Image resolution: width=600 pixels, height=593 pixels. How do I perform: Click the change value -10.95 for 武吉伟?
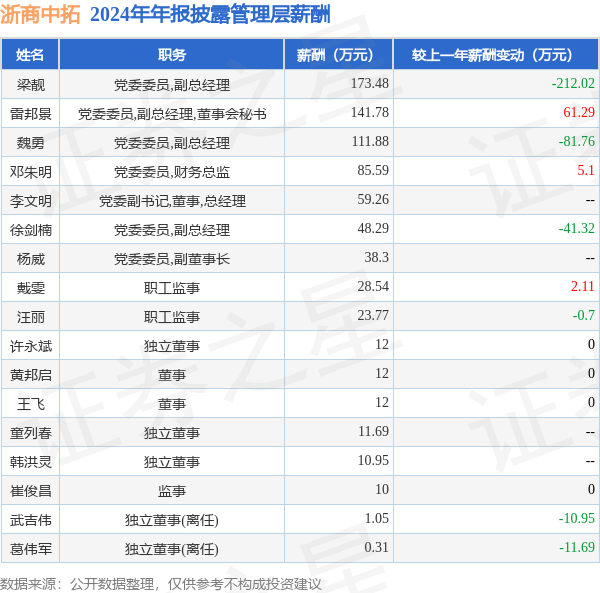(x=577, y=518)
